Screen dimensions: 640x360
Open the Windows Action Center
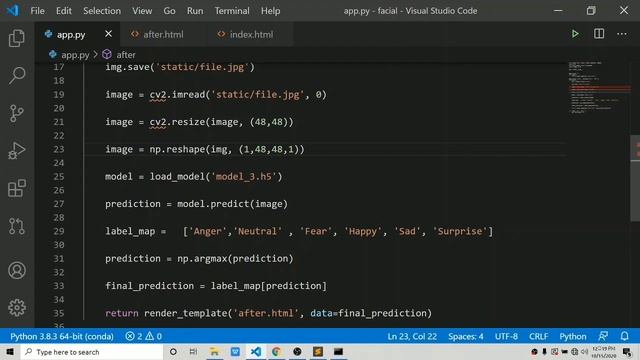(627, 351)
